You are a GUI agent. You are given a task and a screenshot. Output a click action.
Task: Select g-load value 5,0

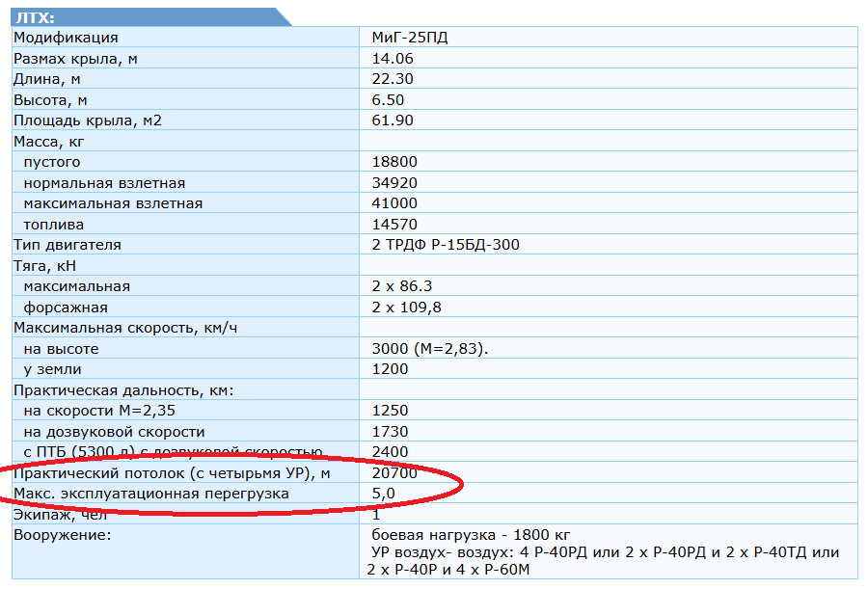click(x=383, y=495)
